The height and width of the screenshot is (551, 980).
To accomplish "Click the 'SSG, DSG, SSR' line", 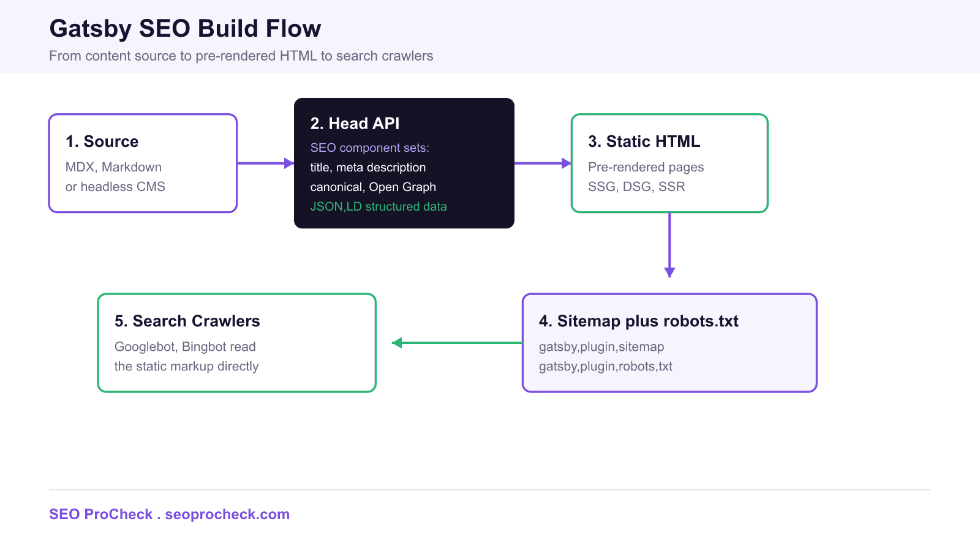I will tap(636, 187).
